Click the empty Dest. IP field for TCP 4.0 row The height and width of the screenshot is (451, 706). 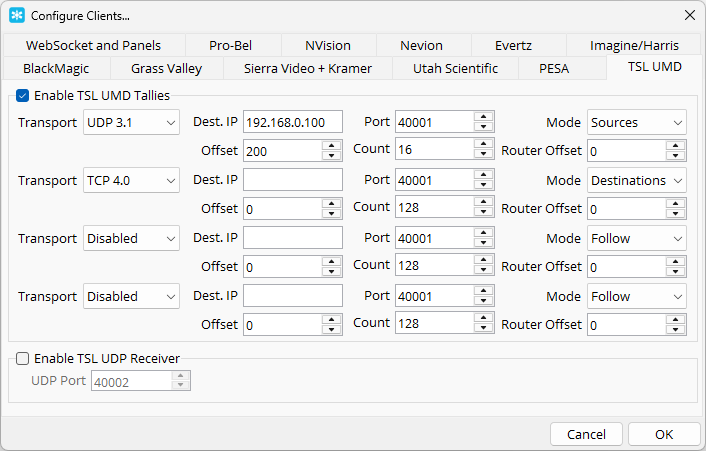[293, 180]
